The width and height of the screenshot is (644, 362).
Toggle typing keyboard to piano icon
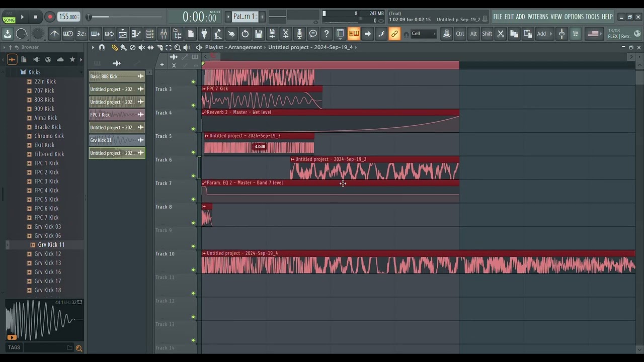pyautogui.click(x=354, y=34)
